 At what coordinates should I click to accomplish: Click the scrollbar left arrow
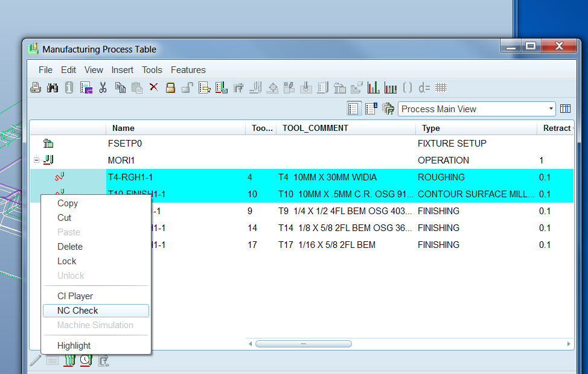(x=250, y=344)
